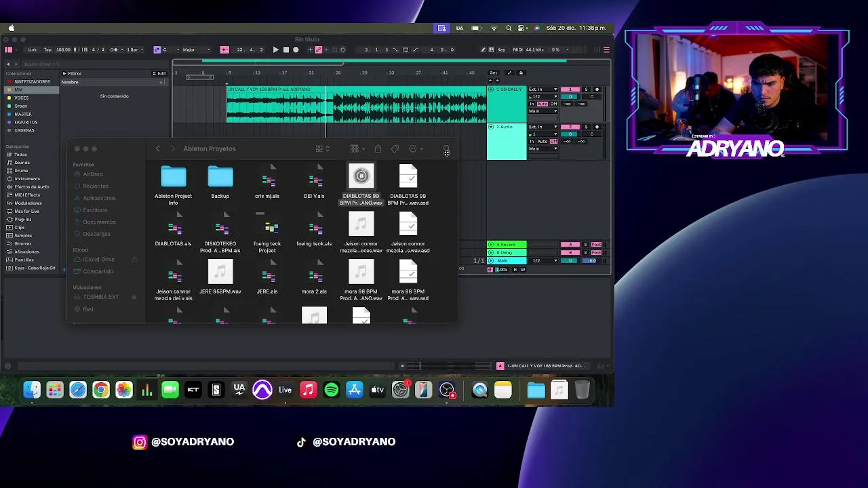The height and width of the screenshot is (488, 868).
Task: Click the Set locator button
Action: point(493,73)
